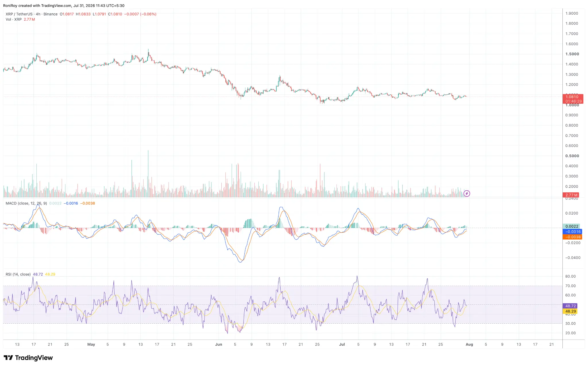Select the MACD (close, 12, 26, 9) legend
This screenshot has height=367, width=588.
tap(26, 203)
